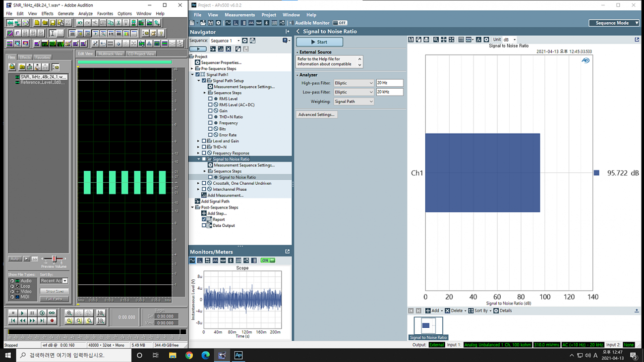Check Data Output checkbox
Image resolution: width=644 pixels, height=362 pixels.
pos(204,225)
